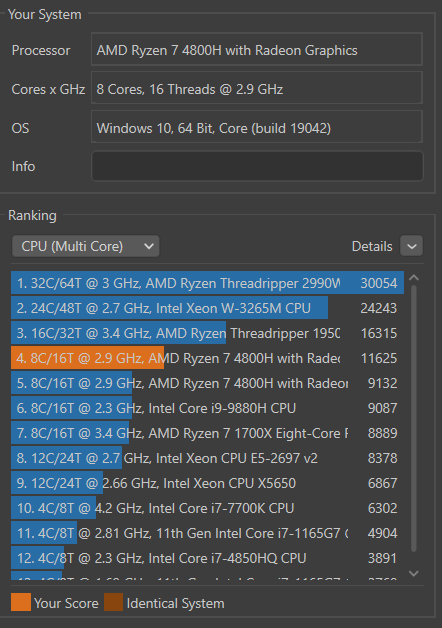Image resolution: width=442 pixels, height=628 pixels.
Task: Click the Ranking group title
Action: click(32, 215)
